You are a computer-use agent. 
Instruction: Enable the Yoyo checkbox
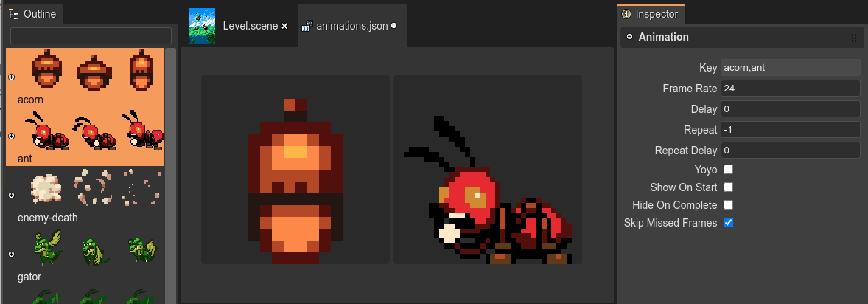click(728, 170)
